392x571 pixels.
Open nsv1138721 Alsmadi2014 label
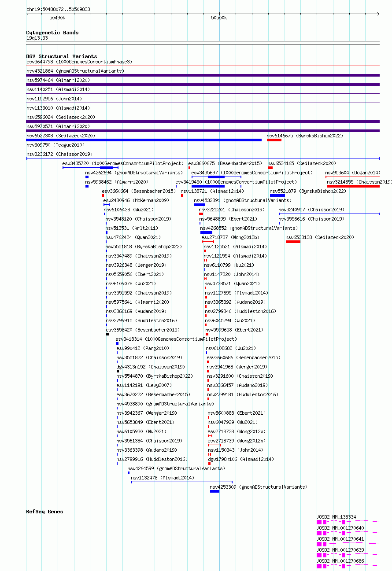click(212, 191)
